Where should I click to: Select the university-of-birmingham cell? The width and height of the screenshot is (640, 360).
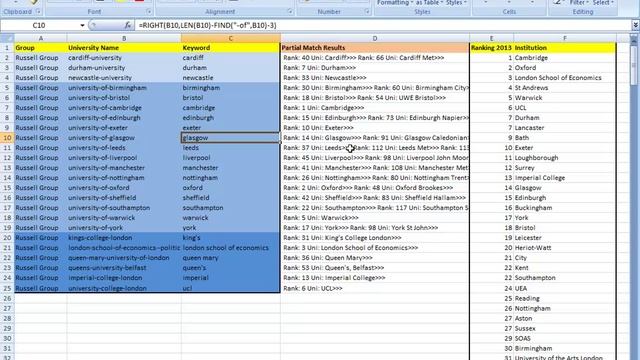click(x=124, y=88)
